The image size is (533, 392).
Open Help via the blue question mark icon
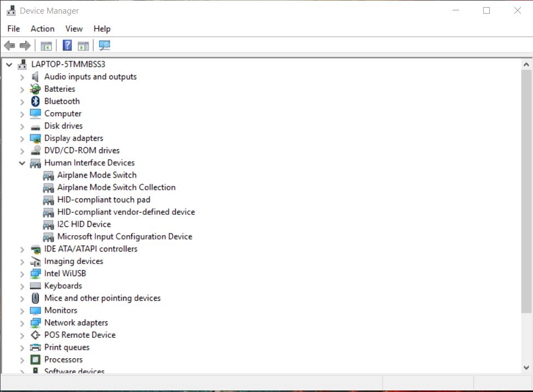tap(67, 45)
